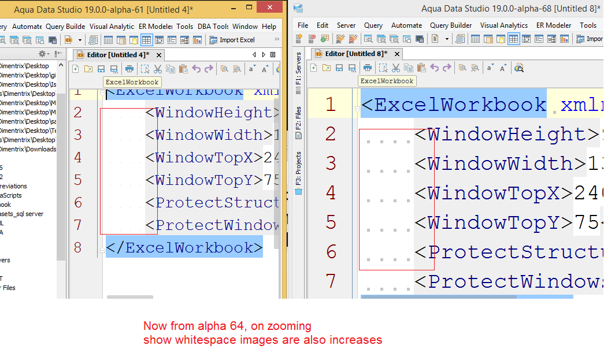
Task: Decrease font size in Untitled 8 editor
Action: 490,68
